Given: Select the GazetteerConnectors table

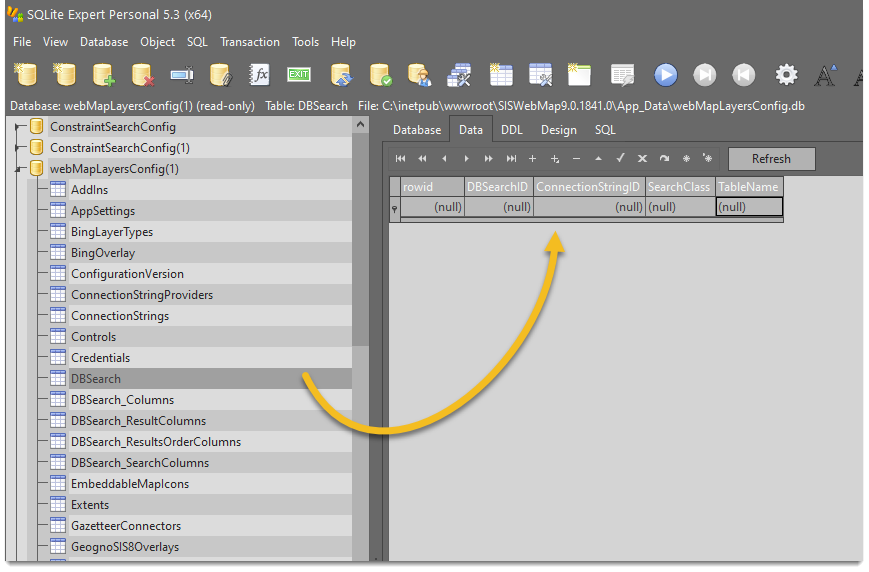Looking at the screenshot, I should (x=126, y=526).
